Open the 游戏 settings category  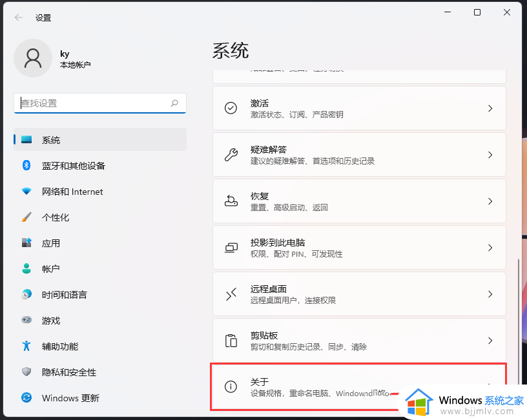(x=100, y=320)
